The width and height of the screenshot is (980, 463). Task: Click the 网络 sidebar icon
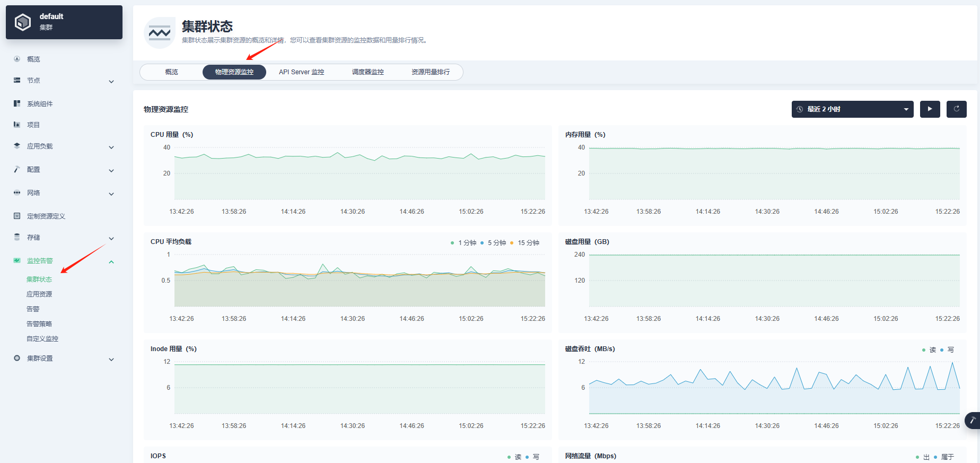pos(17,193)
